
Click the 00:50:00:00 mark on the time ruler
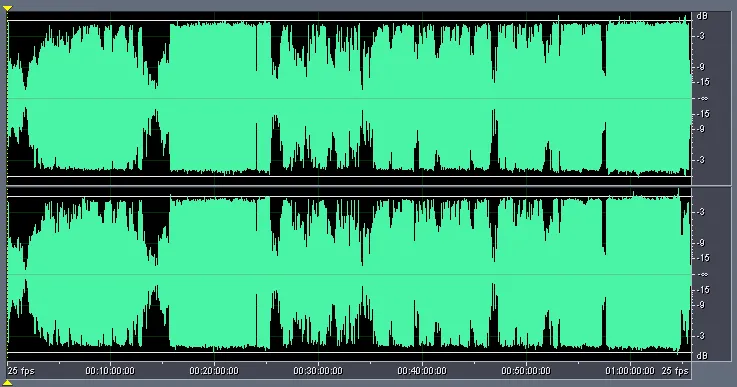(525, 371)
